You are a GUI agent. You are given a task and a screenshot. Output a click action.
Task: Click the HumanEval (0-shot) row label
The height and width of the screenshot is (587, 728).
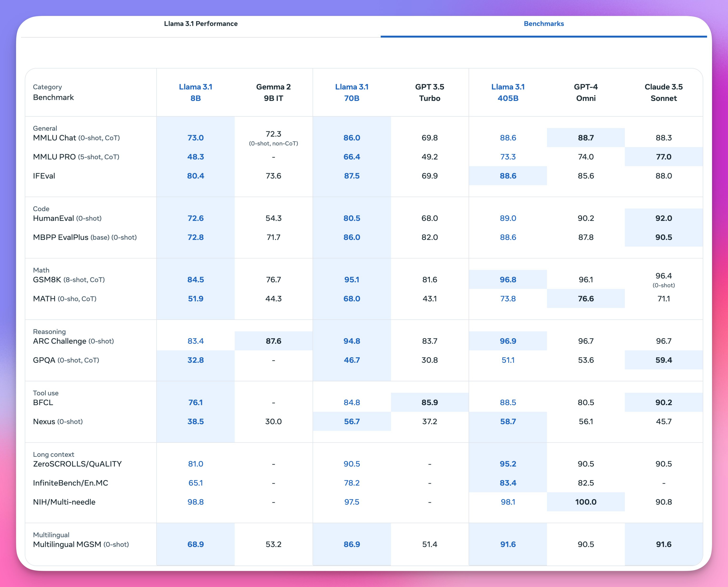click(x=67, y=218)
